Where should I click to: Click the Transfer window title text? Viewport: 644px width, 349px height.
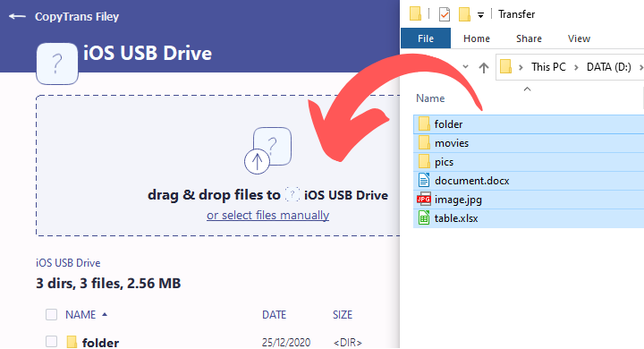point(516,14)
